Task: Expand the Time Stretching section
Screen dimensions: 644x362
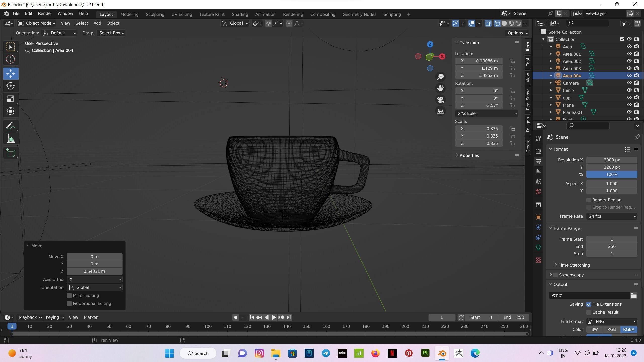Action: click(574, 265)
